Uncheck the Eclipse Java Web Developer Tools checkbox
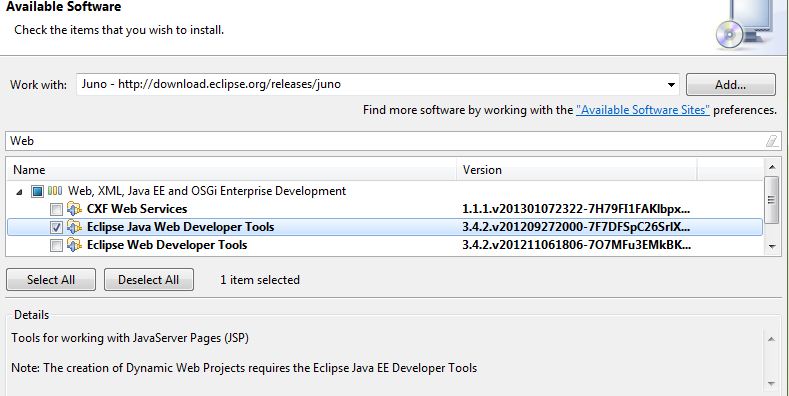 [x=56, y=227]
